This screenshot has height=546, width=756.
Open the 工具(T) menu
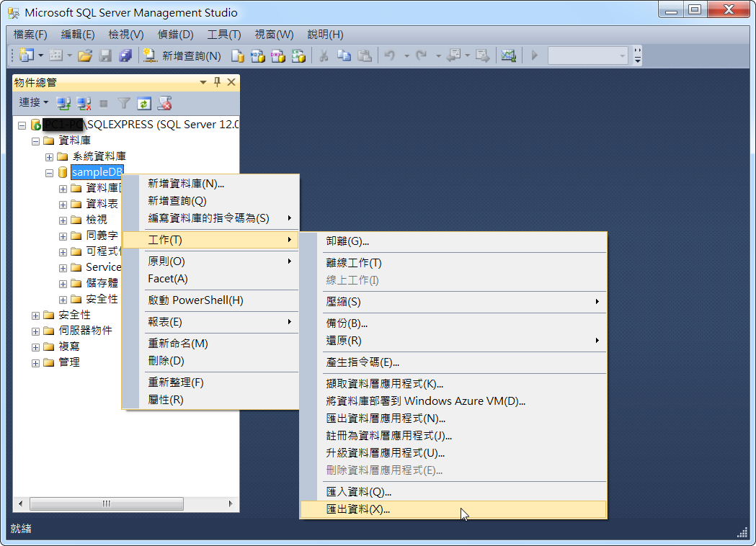[223, 34]
